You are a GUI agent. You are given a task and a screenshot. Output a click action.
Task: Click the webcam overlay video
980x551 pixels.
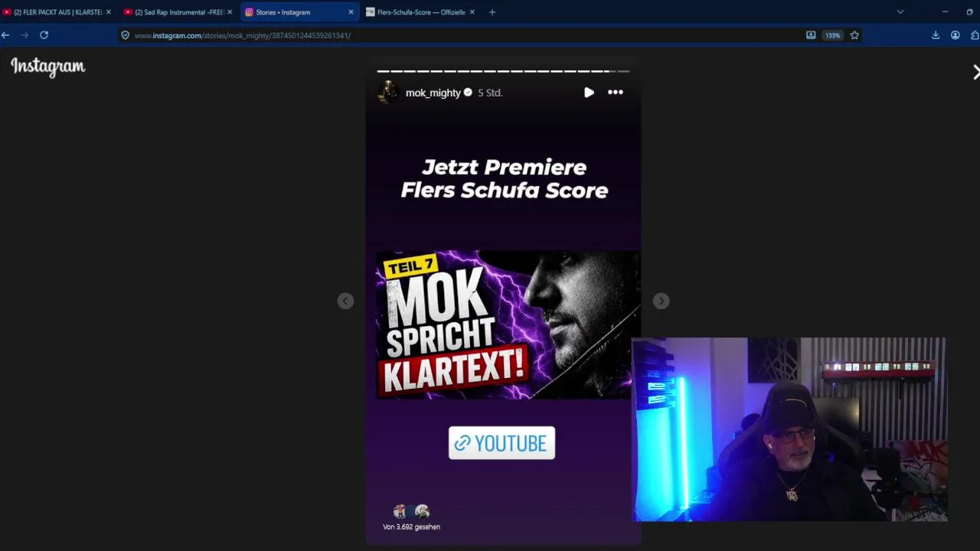[x=789, y=429]
